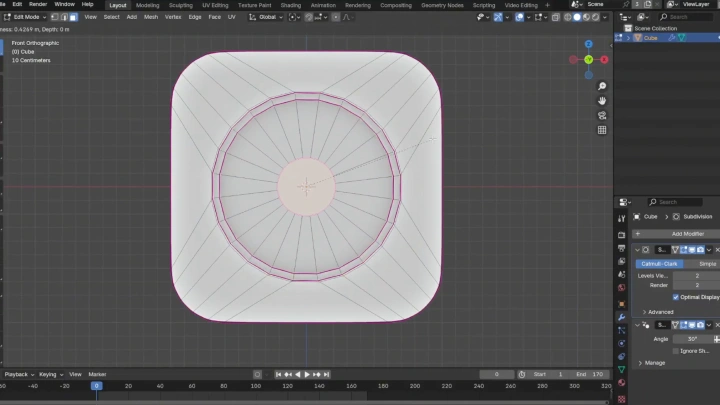Screen dimensions: 720x405
Task: Enable the Ignore Sharp checkbox
Action: click(x=676, y=351)
